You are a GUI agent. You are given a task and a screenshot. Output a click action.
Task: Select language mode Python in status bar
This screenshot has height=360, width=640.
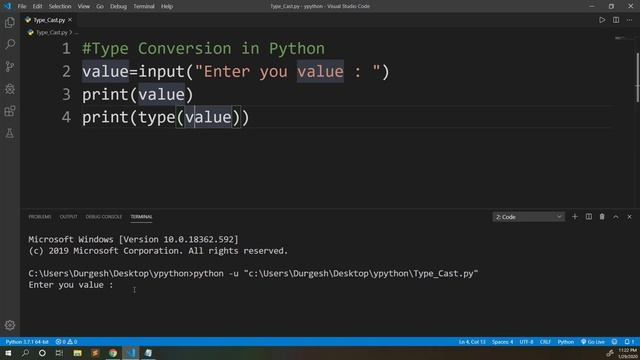(x=566, y=342)
